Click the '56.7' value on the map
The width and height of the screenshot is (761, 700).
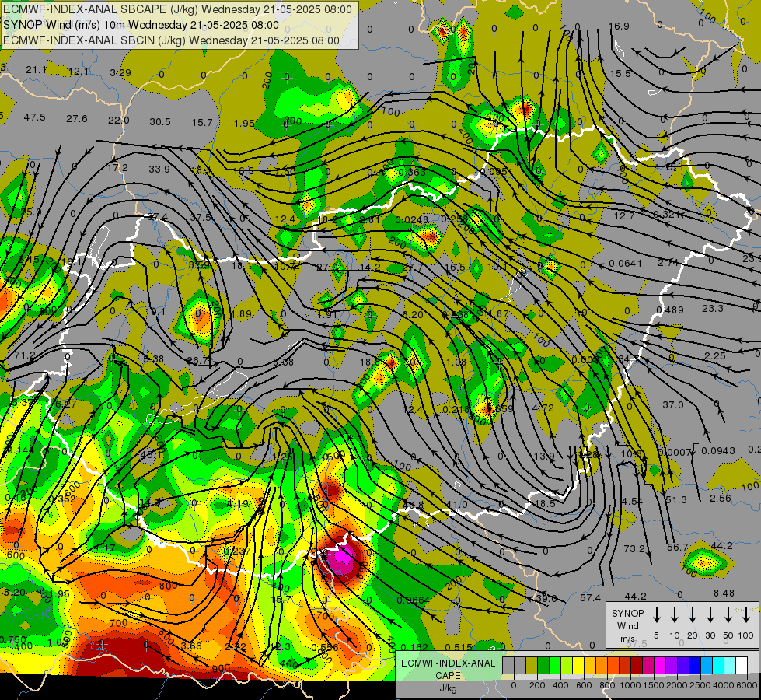(x=677, y=547)
